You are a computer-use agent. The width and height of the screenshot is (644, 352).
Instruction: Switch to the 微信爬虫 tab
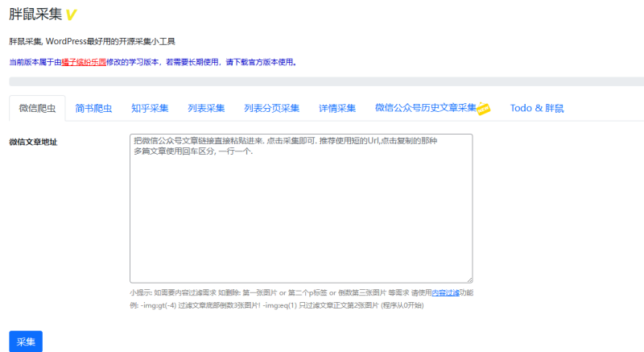click(x=37, y=109)
